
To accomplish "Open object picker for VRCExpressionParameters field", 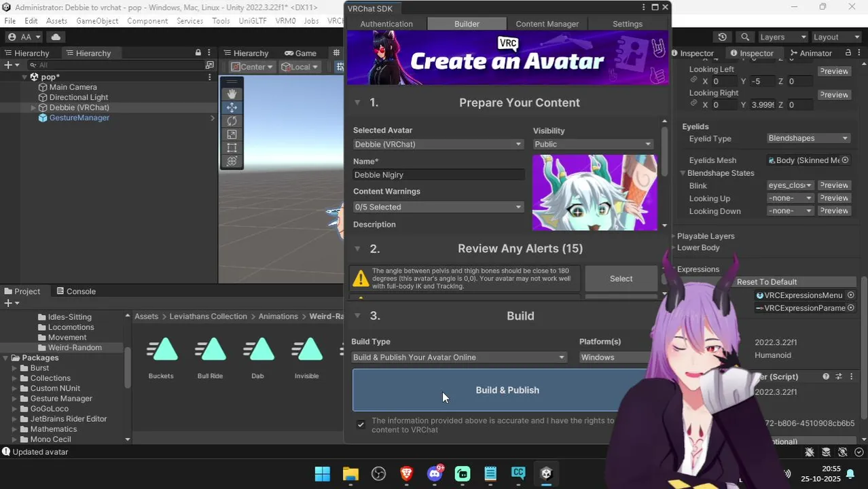I will [850, 308].
